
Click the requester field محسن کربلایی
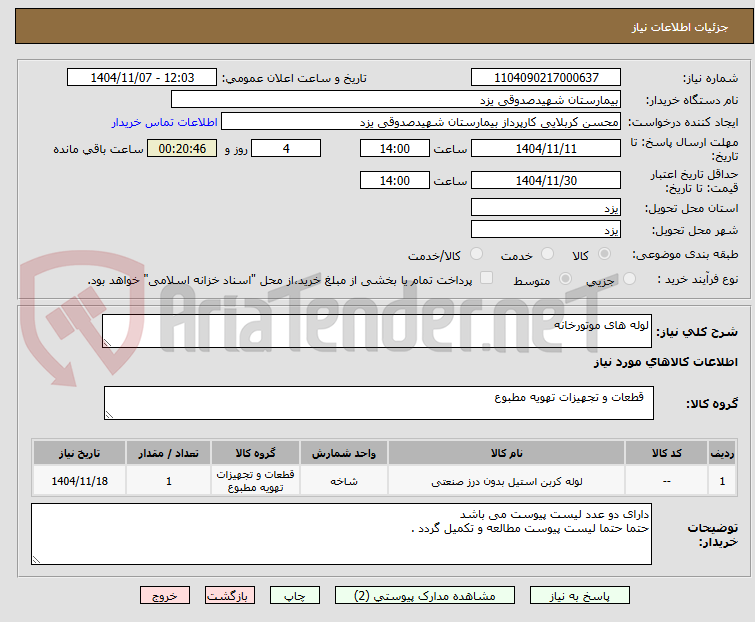pyautogui.click(x=421, y=122)
